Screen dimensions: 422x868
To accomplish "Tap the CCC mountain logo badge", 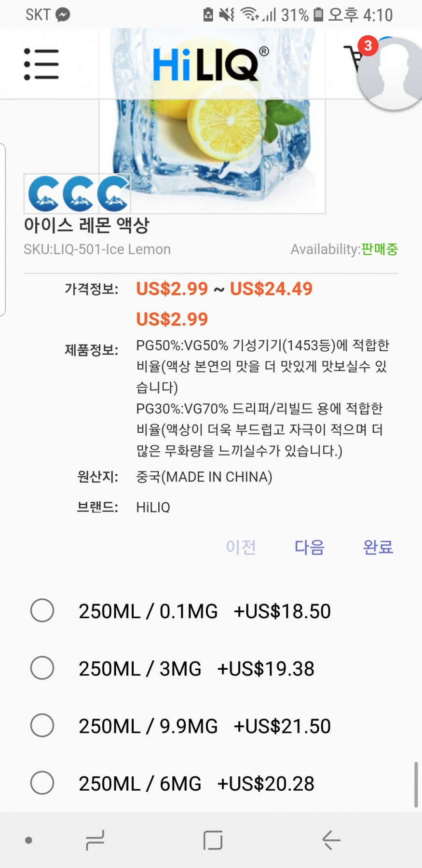I will pos(78,193).
